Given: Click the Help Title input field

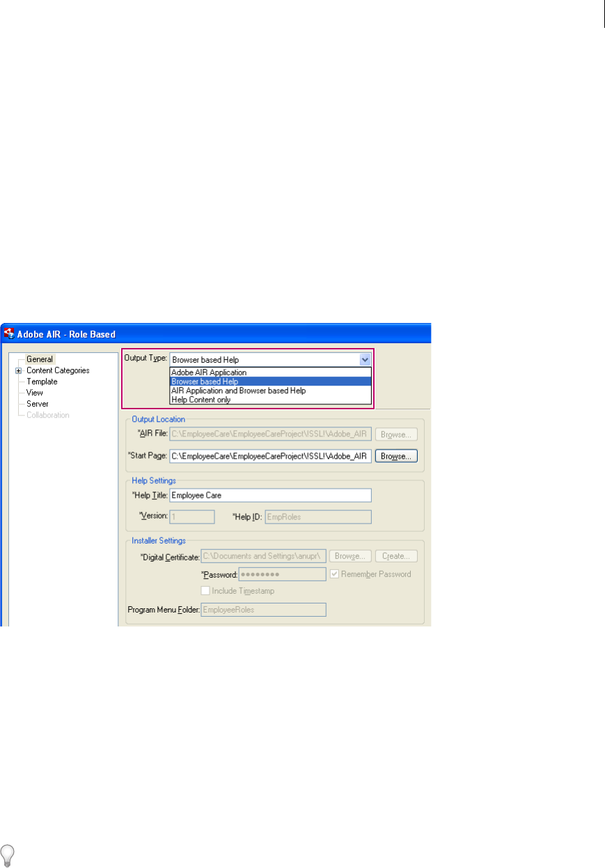Looking at the screenshot, I should pyautogui.click(x=270, y=495).
